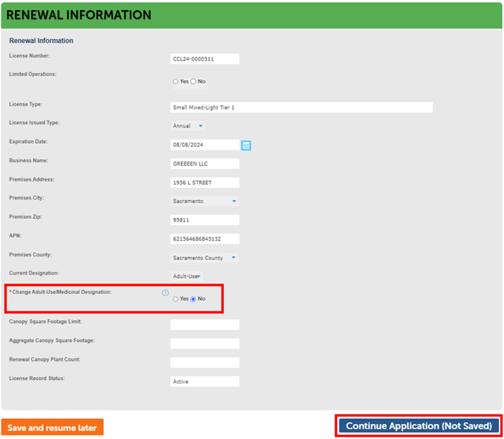Click the Renewal Canopy Plant Count field

point(204,362)
